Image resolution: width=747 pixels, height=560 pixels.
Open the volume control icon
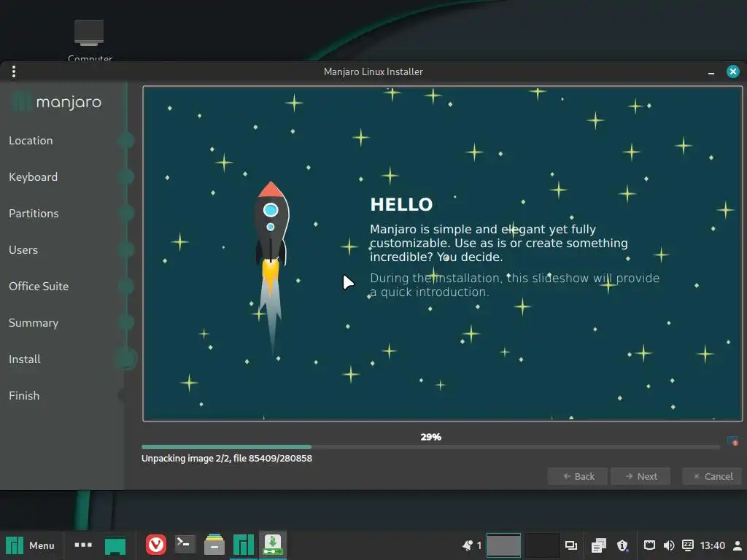669,545
